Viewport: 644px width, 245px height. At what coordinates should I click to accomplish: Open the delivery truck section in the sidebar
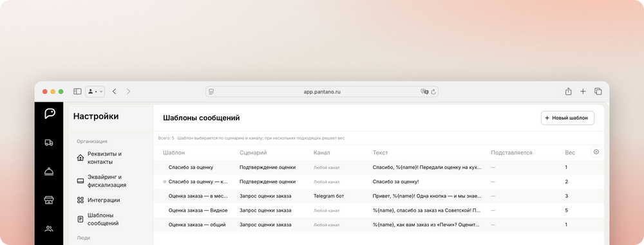pyautogui.click(x=49, y=143)
